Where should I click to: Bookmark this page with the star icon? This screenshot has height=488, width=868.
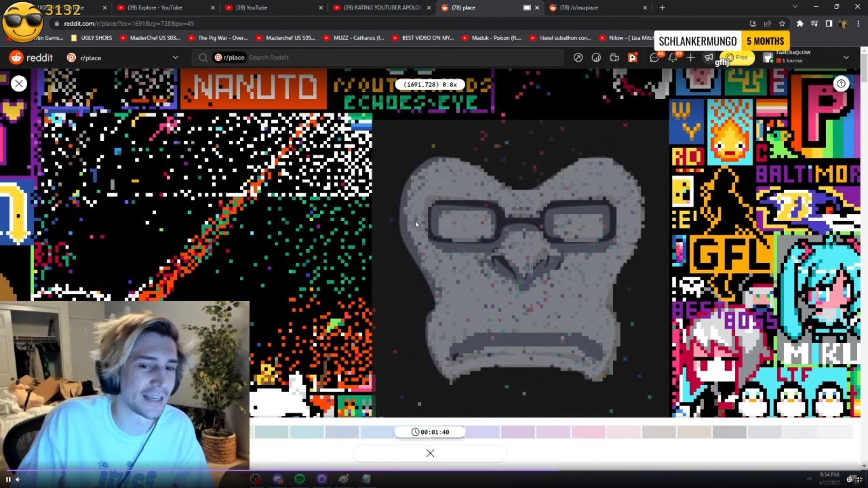click(783, 23)
